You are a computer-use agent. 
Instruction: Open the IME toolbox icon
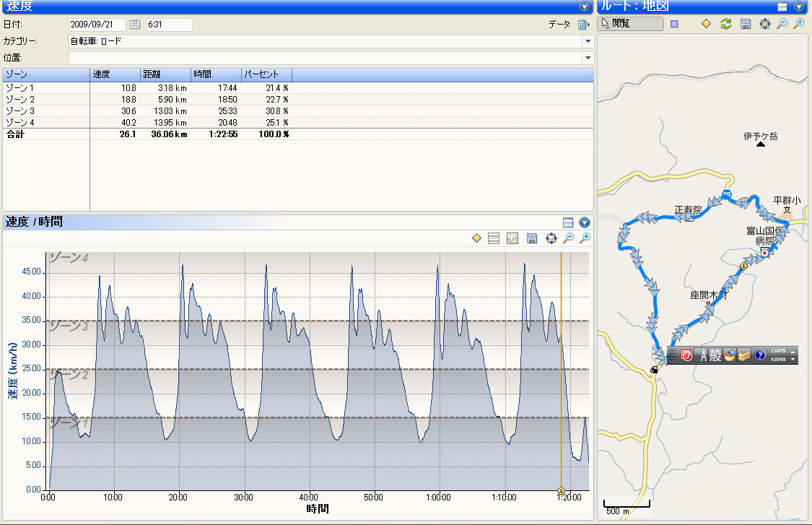point(744,355)
